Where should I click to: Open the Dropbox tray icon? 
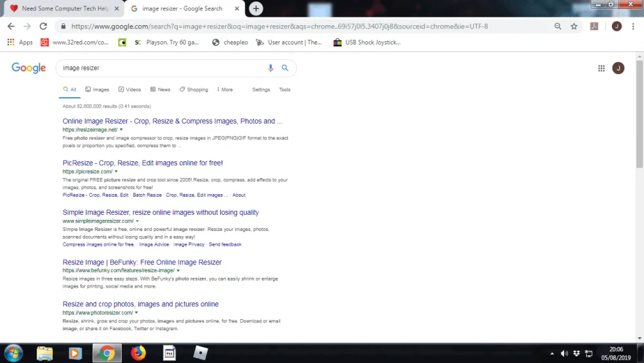coord(576,353)
